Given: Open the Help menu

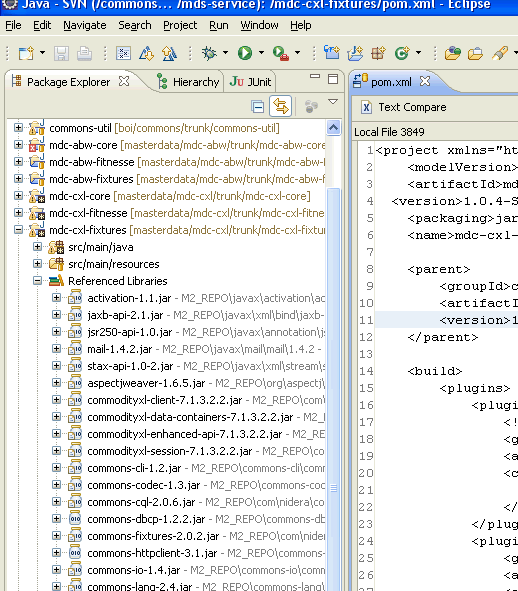Looking at the screenshot, I should (x=300, y=25).
